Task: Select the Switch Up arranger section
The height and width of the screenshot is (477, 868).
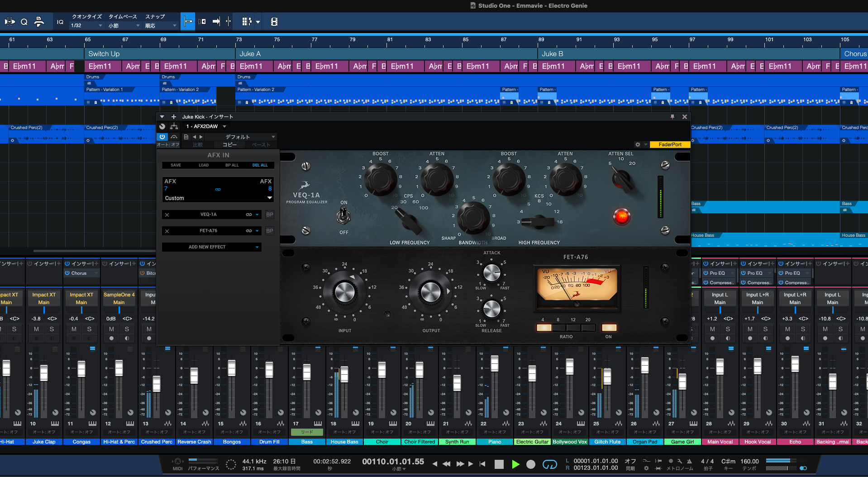Action: coord(160,54)
